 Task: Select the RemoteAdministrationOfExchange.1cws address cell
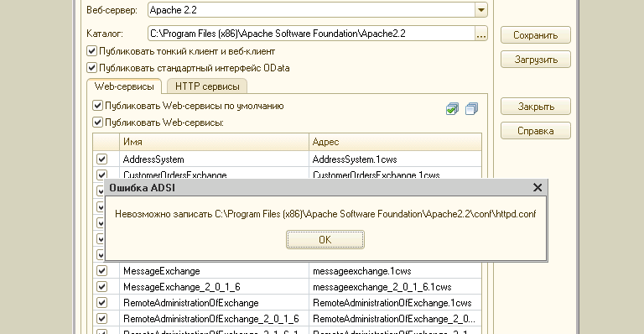point(395,302)
